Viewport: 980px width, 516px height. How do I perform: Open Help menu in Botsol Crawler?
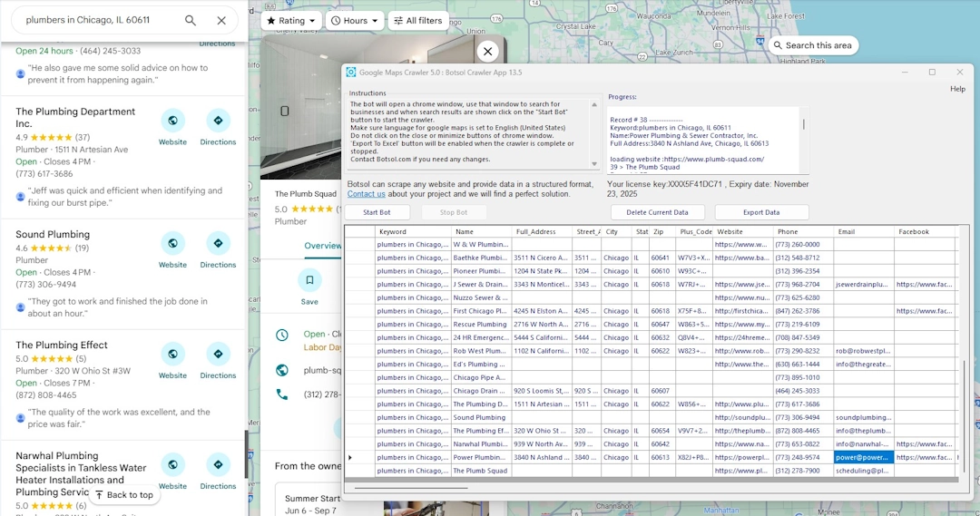click(x=957, y=89)
